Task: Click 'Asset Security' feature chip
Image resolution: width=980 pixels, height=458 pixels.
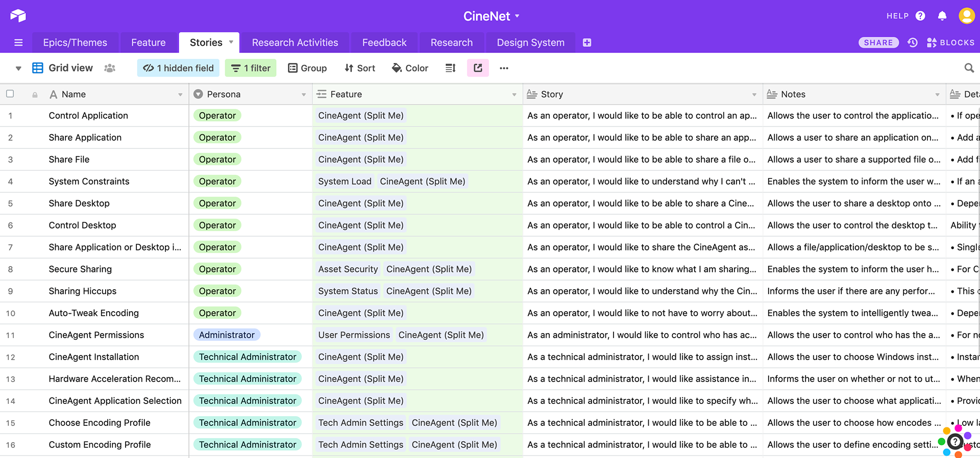Action: tap(348, 269)
